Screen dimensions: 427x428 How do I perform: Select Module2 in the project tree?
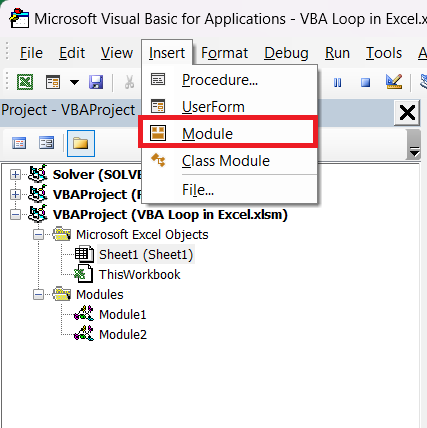(x=123, y=335)
